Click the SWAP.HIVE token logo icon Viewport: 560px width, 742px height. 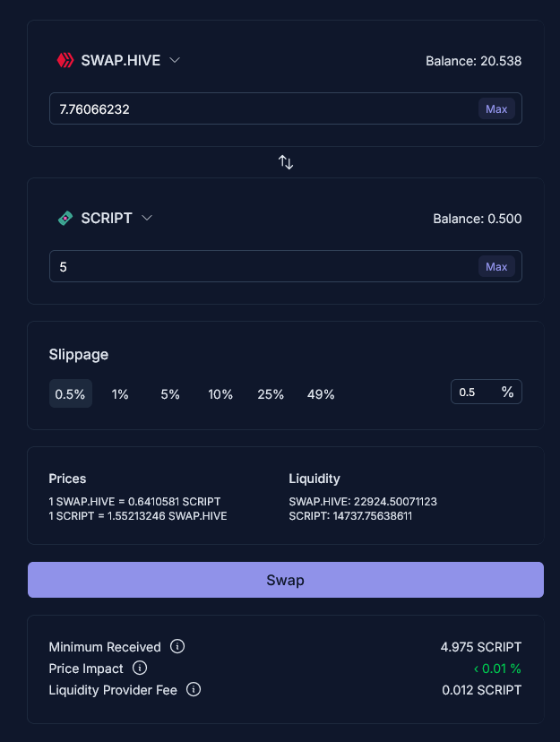65,60
